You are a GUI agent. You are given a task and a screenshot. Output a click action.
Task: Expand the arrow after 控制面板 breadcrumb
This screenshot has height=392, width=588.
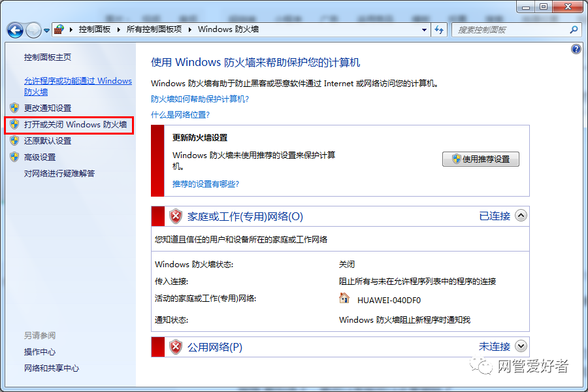click(118, 29)
